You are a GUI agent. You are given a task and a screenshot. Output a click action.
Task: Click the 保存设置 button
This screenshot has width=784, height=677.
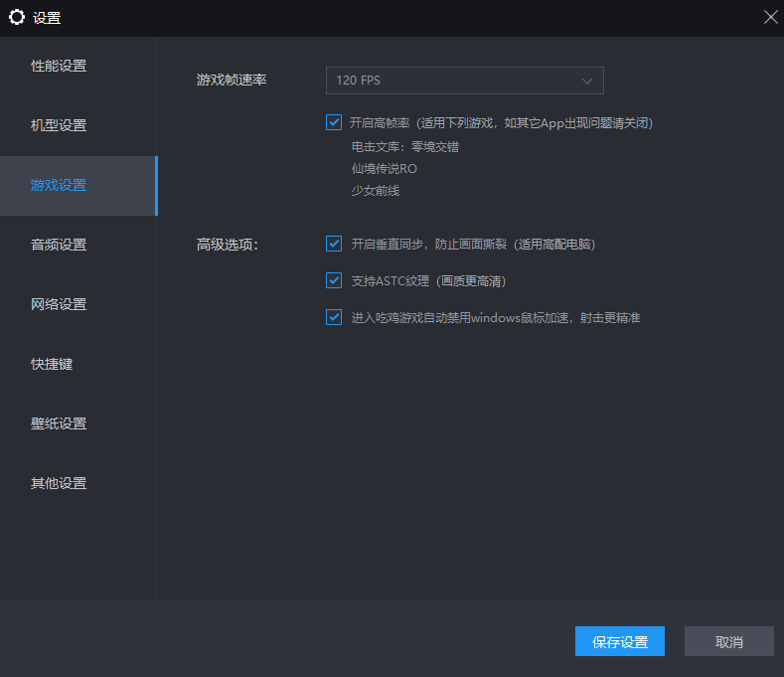coord(619,642)
